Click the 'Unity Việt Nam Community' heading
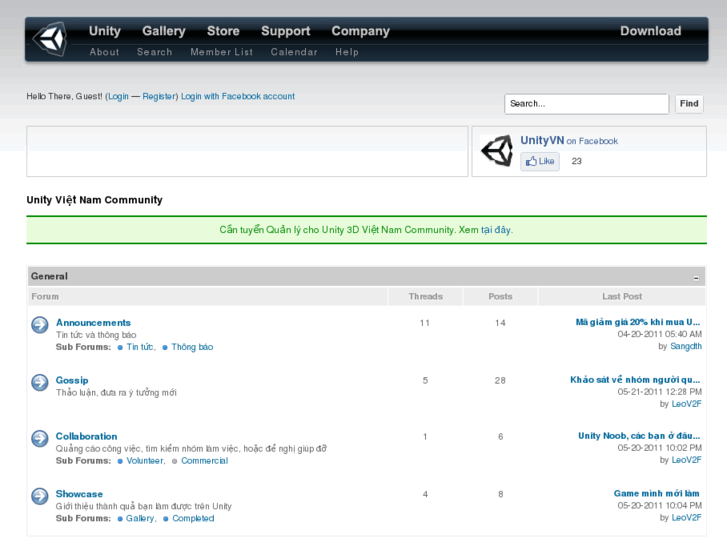The image size is (727, 545). (x=95, y=200)
